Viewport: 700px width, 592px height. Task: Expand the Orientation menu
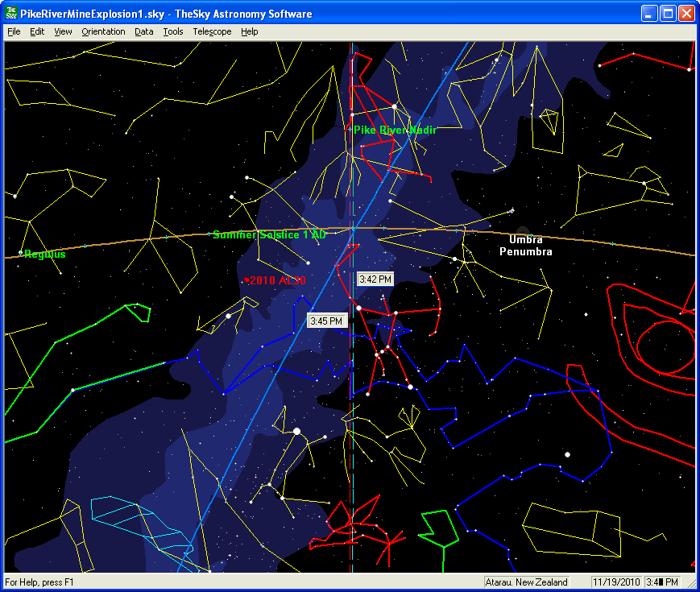click(103, 31)
